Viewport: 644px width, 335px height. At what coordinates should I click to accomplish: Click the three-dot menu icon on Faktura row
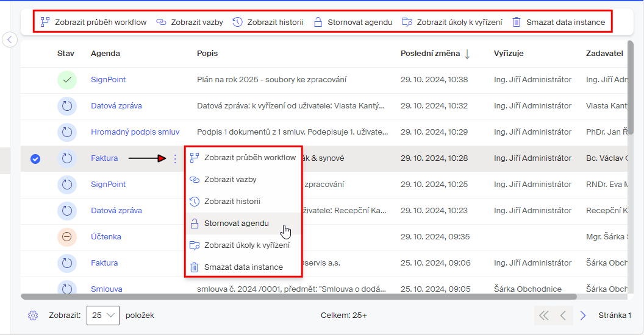175,158
